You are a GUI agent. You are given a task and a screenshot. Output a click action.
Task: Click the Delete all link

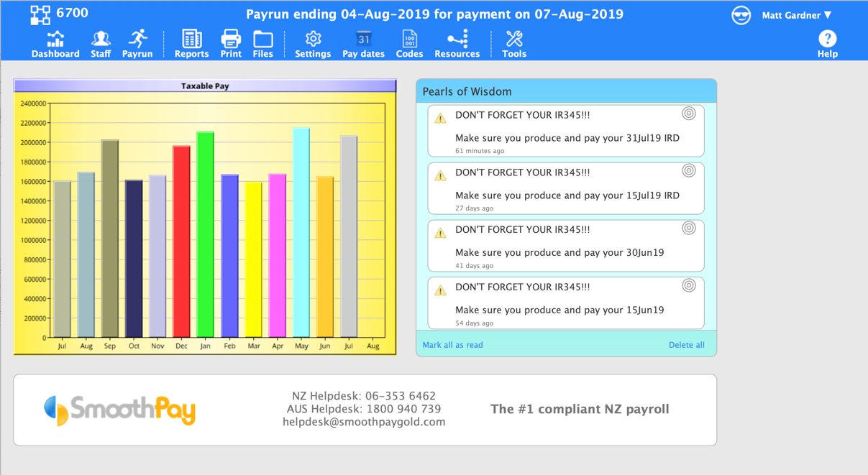(686, 345)
